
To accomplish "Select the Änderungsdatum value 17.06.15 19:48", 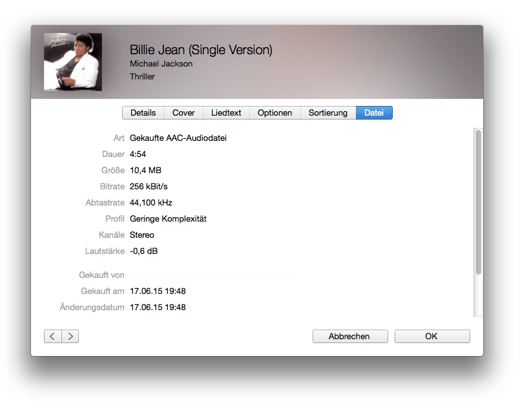I will [158, 307].
